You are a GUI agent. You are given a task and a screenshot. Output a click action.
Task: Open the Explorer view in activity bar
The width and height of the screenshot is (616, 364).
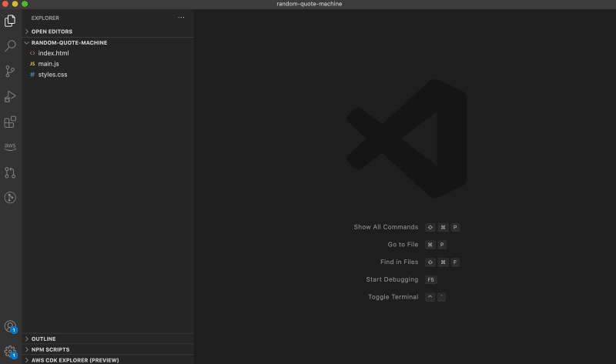(10, 21)
